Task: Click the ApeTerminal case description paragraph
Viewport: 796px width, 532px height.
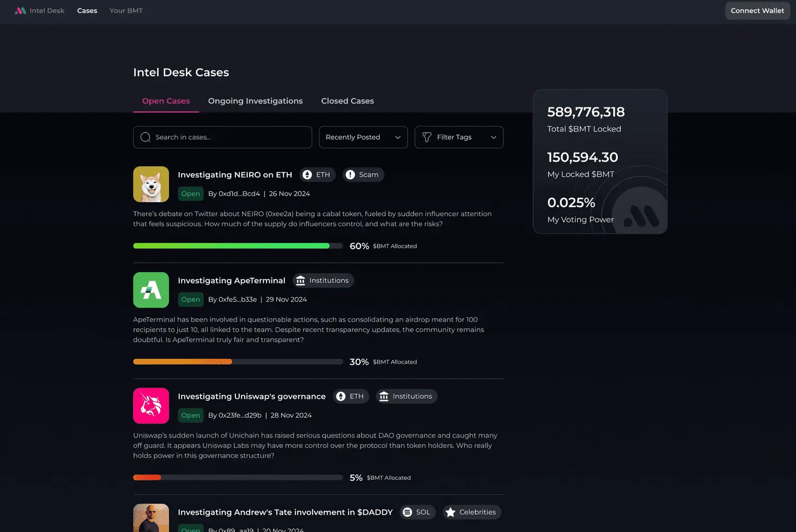Action: click(x=309, y=330)
